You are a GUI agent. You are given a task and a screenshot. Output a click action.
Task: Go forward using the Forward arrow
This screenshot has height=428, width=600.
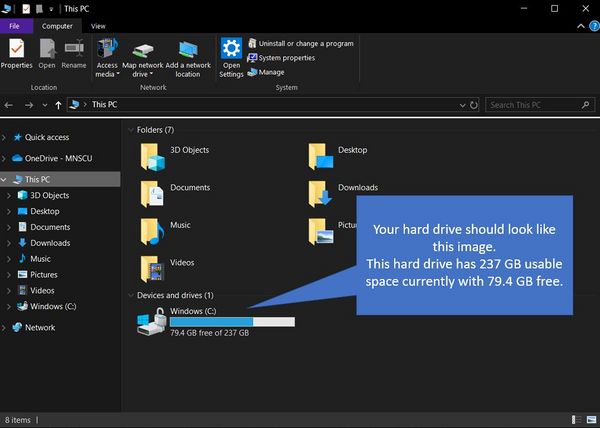pyautogui.click(x=29, y=105)
